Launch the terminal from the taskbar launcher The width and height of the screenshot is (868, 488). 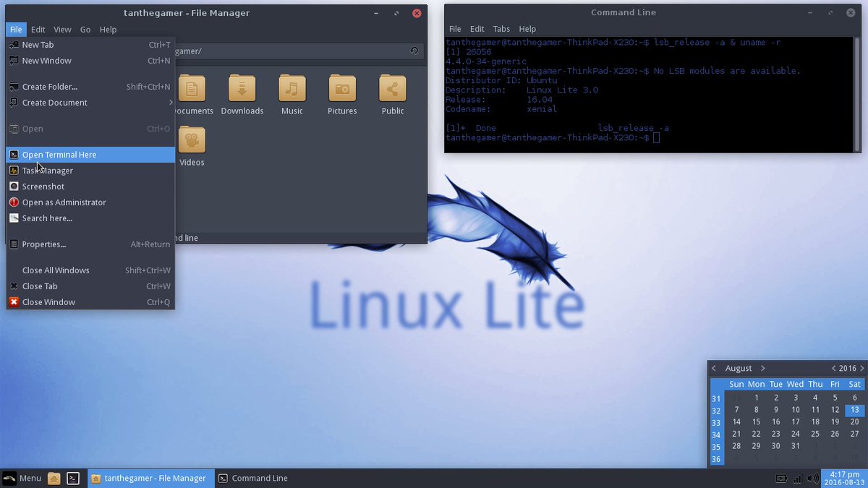(73, 478)
